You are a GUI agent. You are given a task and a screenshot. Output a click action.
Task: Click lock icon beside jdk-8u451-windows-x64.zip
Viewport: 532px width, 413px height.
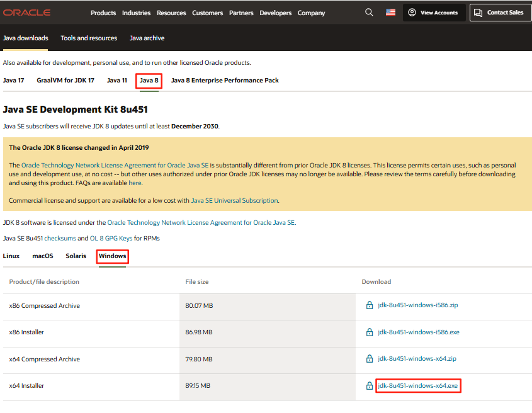[x=370, y=359]
